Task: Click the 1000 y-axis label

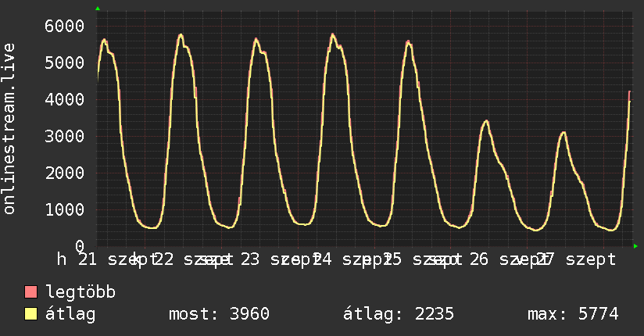Action: [x=65, y=209]
